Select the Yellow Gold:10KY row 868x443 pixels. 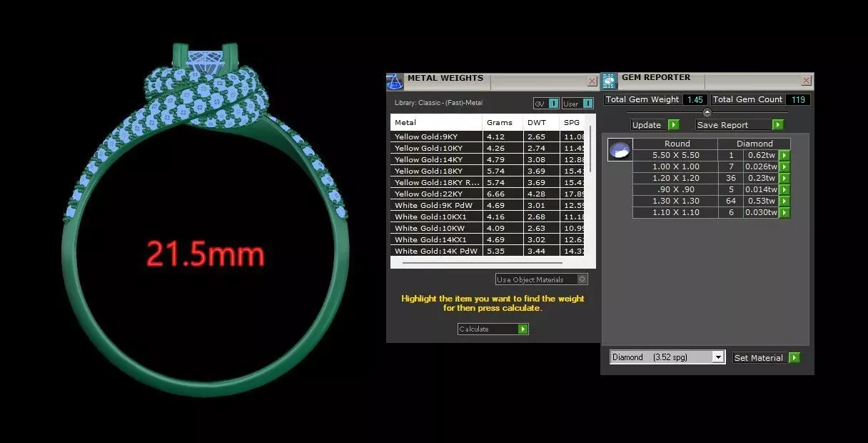(487, 148)
